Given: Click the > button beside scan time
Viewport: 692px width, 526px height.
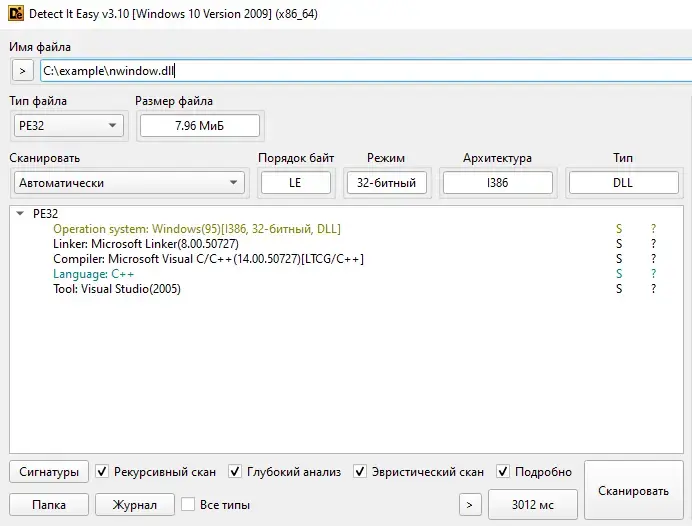Looking at the screenshot, I should (470, 504).
